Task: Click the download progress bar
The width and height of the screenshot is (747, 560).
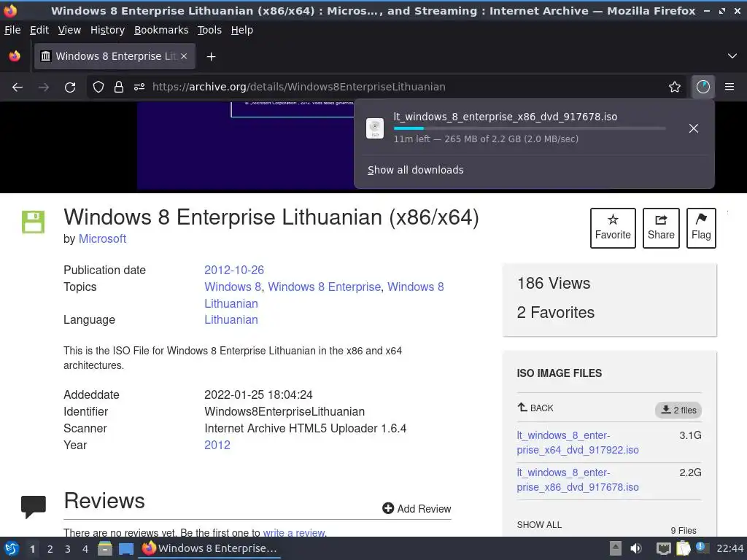Action: tap(530, 128)
